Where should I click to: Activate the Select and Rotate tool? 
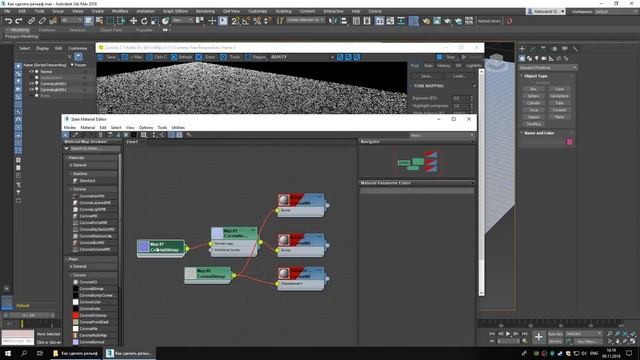click(144, 21)
